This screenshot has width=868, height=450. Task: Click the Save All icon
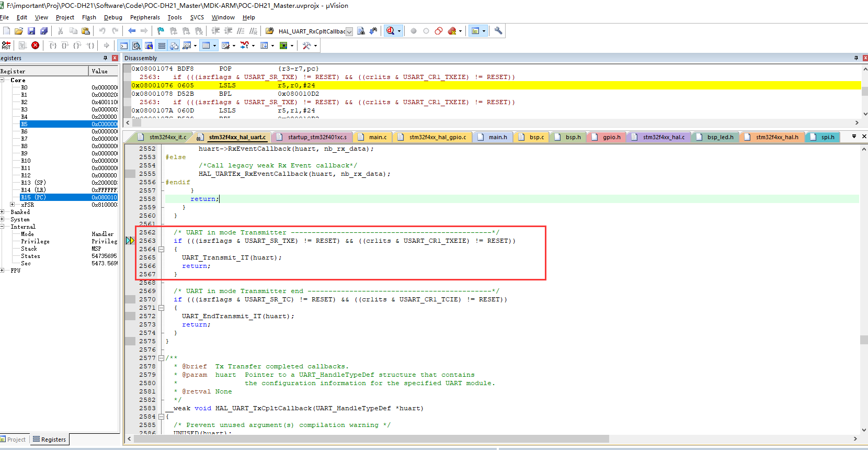[x=44, y=31]
